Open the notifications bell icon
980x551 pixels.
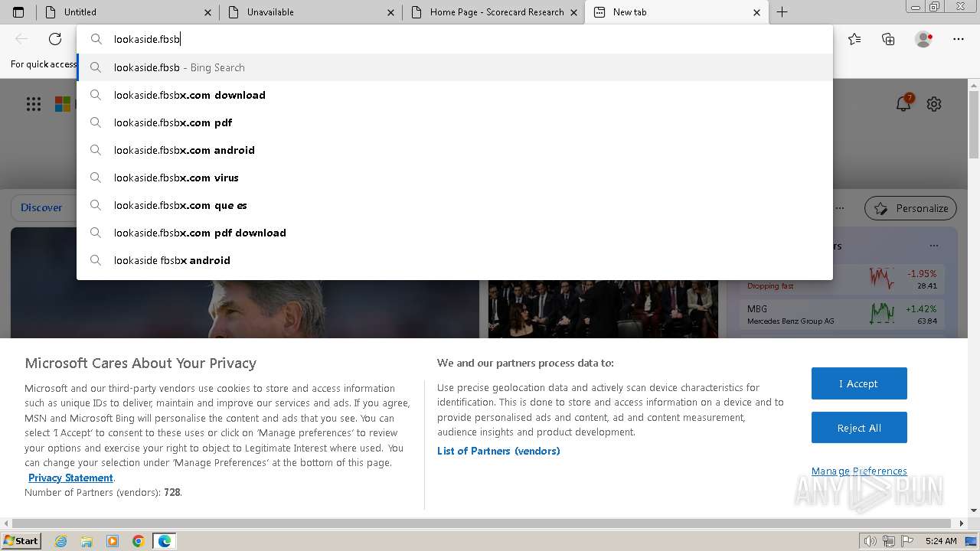click(x=904, y=103)
